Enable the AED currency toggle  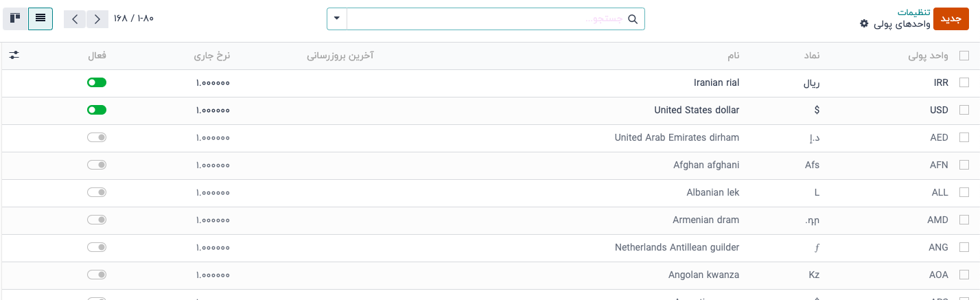click(97, 137)
